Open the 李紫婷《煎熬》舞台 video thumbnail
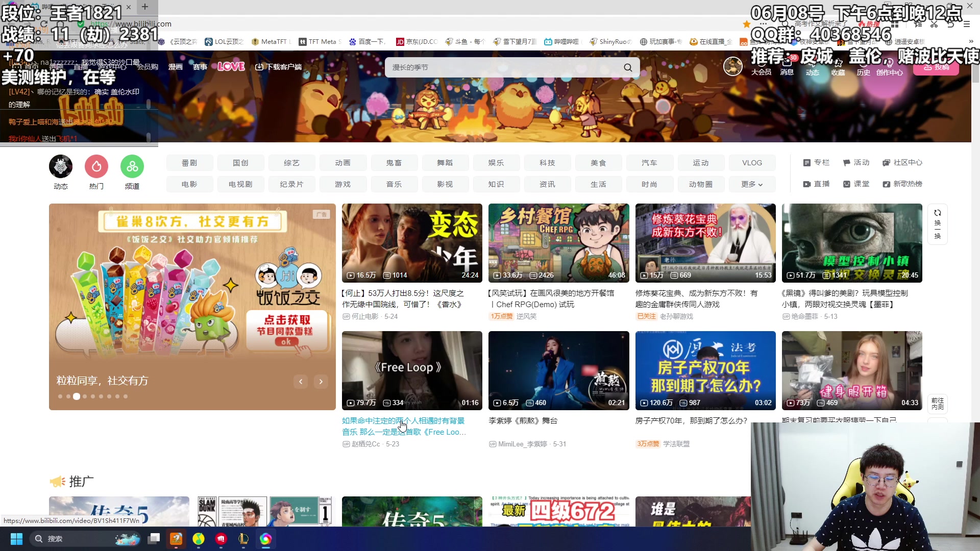980x551 pixels. click(559, 370)
